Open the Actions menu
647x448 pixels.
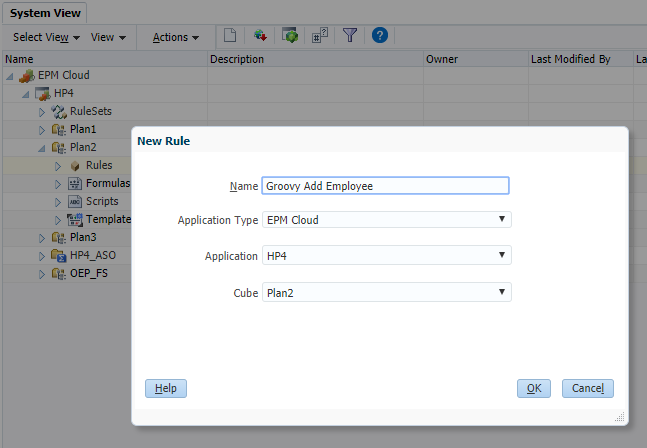pos(175,37)
